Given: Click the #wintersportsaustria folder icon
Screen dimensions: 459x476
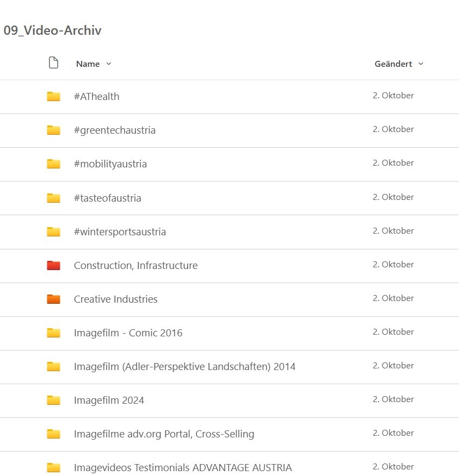Looking at the screenshot, I should [x=53, y=232].
